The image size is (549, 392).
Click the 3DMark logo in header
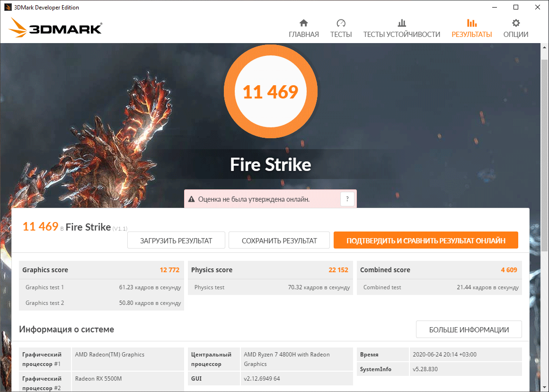pos(55,27)
